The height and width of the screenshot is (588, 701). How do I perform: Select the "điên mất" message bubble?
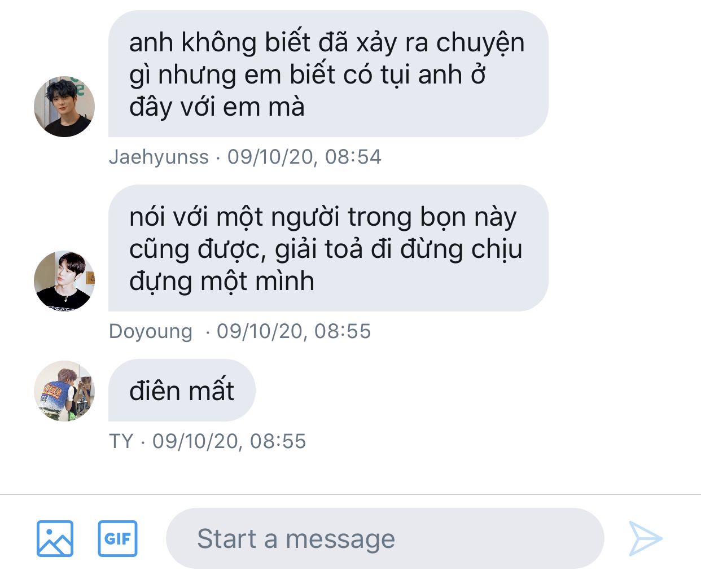coord(182,390)
